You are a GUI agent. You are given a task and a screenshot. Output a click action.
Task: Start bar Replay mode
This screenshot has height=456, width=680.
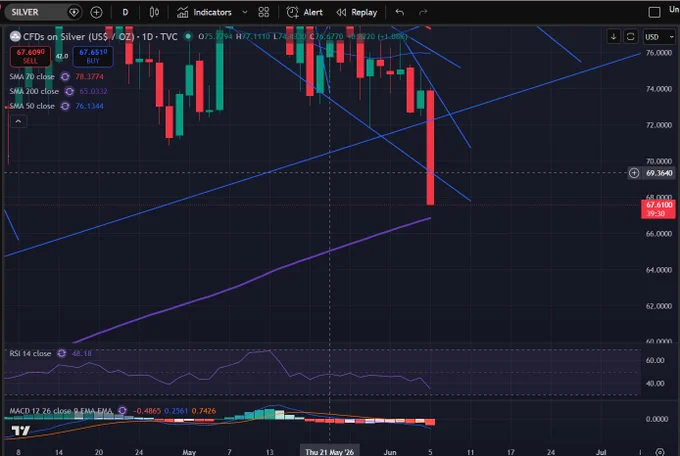tap(357, 12)
